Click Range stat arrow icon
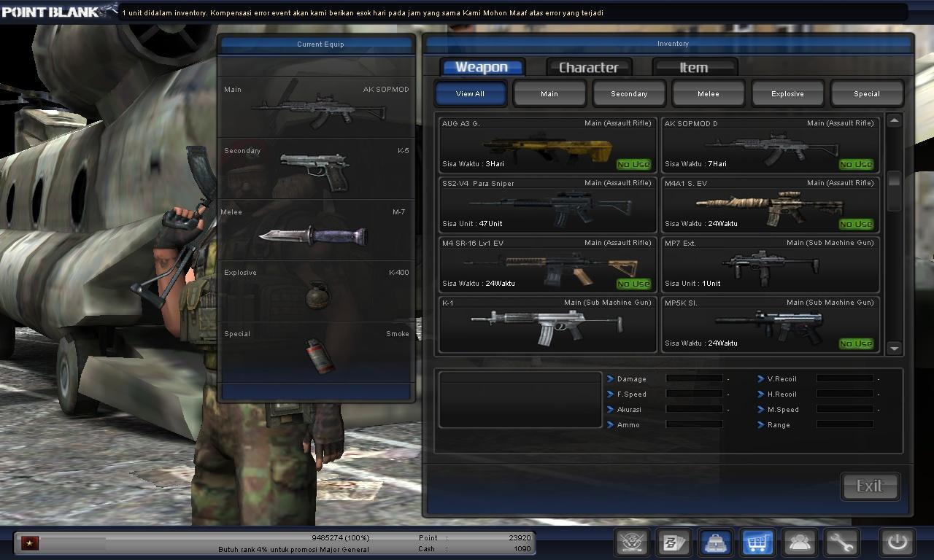Screen dimensions: 934x560 (760, 425)
